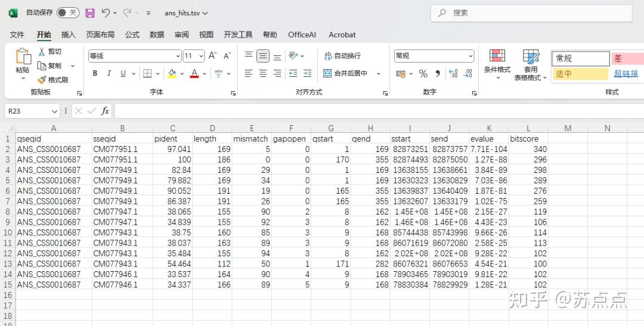This screenshot has height=326, width=644.
Task: Click the Align Left icon
Action: (x=249, y=73)
